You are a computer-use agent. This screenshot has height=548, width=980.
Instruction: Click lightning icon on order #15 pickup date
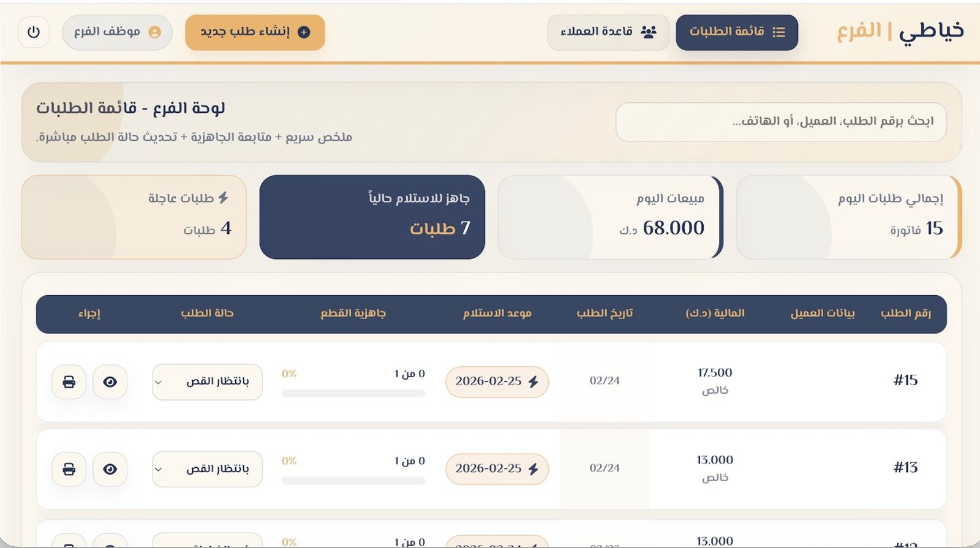tap(533, 381)
